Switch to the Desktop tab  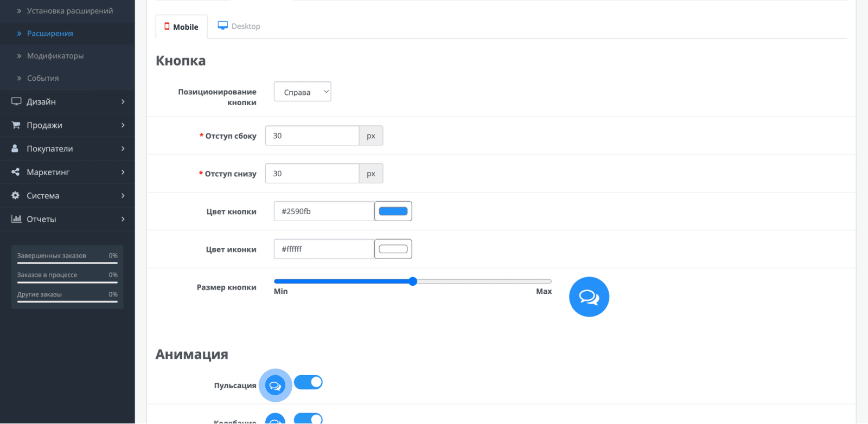click(239, 26)
